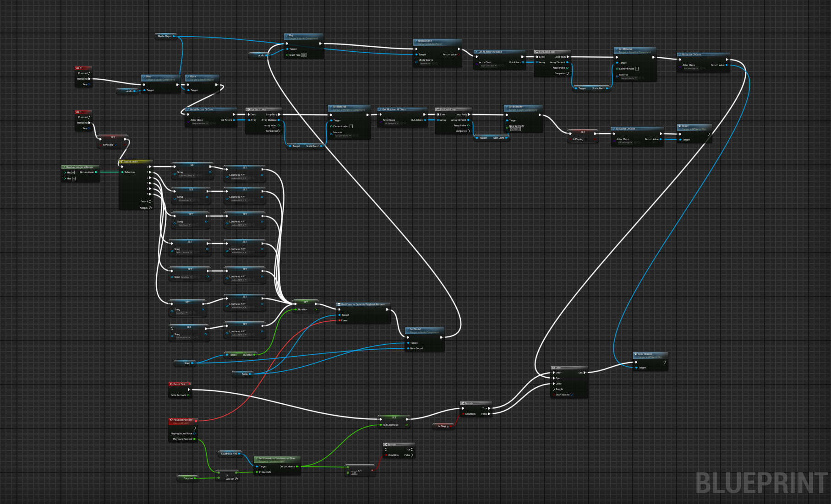Open Actor Class dropdown on Get Actor Of Class before Reset

point(625,142)
